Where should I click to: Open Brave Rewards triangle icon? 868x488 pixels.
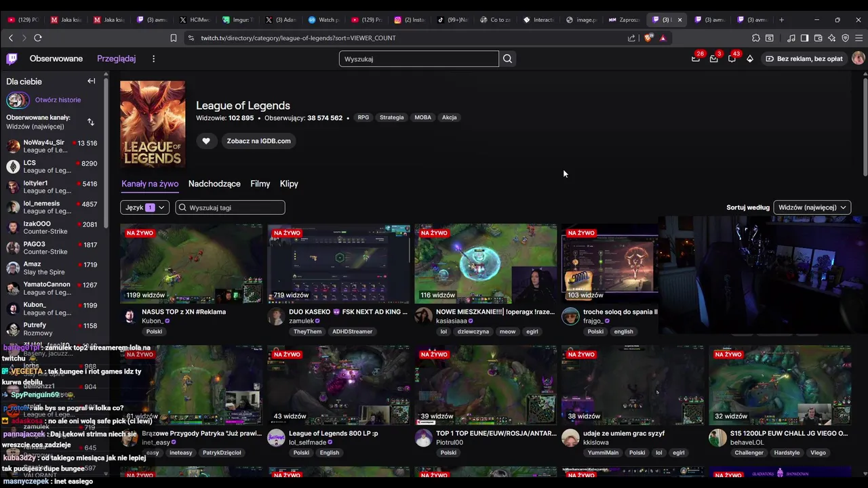[663, 38]
